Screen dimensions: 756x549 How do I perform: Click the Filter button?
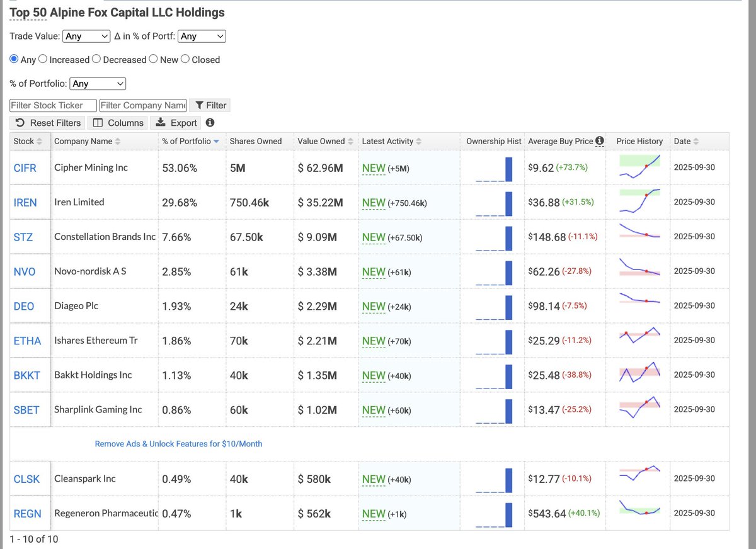210,105
